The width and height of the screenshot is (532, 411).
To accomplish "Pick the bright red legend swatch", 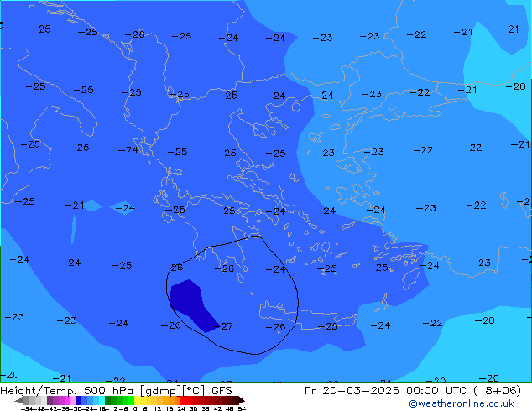I will coord(183,400).
